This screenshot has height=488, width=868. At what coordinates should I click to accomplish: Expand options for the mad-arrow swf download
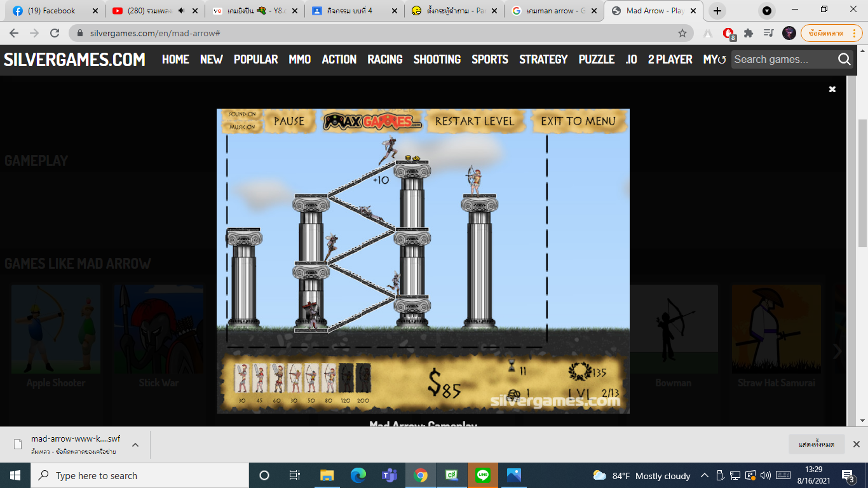point(135,445)
